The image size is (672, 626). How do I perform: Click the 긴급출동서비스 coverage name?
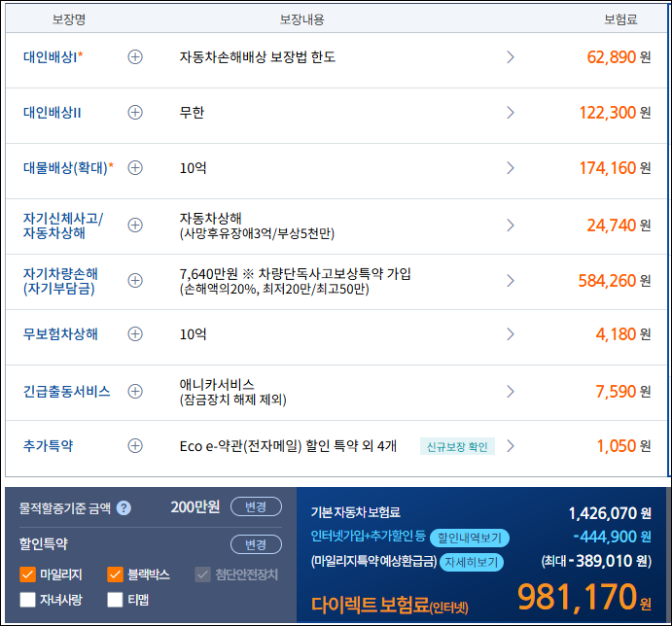(x=66, y=392)
